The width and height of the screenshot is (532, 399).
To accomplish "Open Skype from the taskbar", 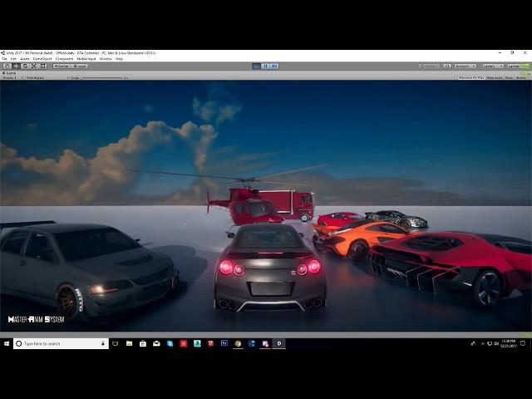I will pos(170,343).
